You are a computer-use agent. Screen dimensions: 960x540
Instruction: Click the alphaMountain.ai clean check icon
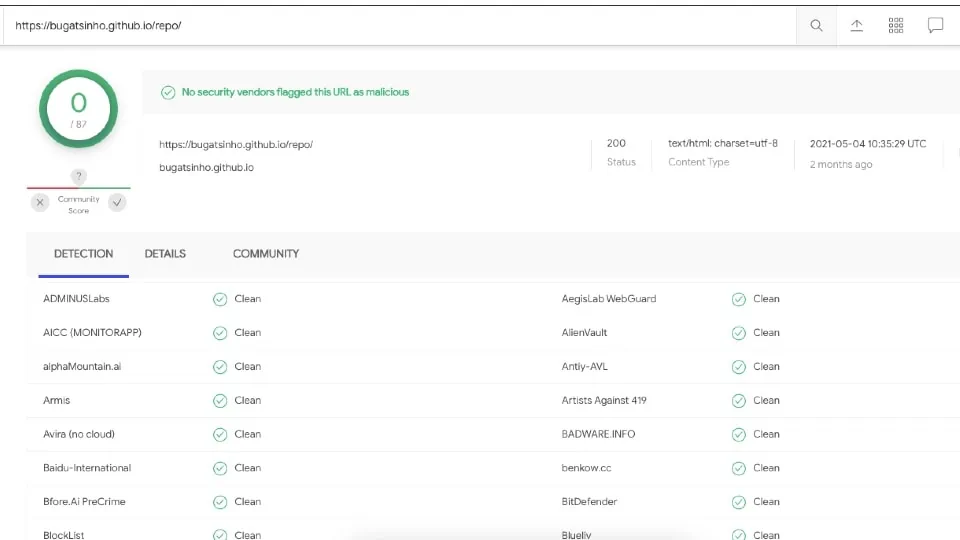(x=220, y=366)
